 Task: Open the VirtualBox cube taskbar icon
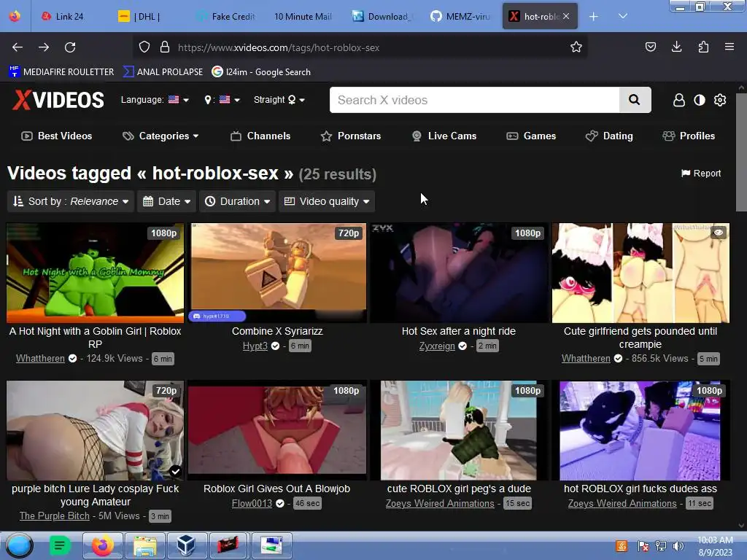pos(186,545)
